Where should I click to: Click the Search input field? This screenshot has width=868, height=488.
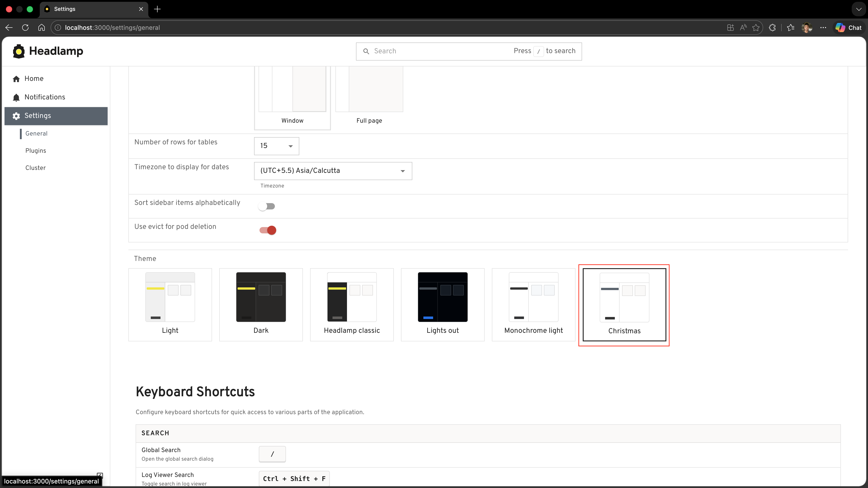tap(438, 51)
